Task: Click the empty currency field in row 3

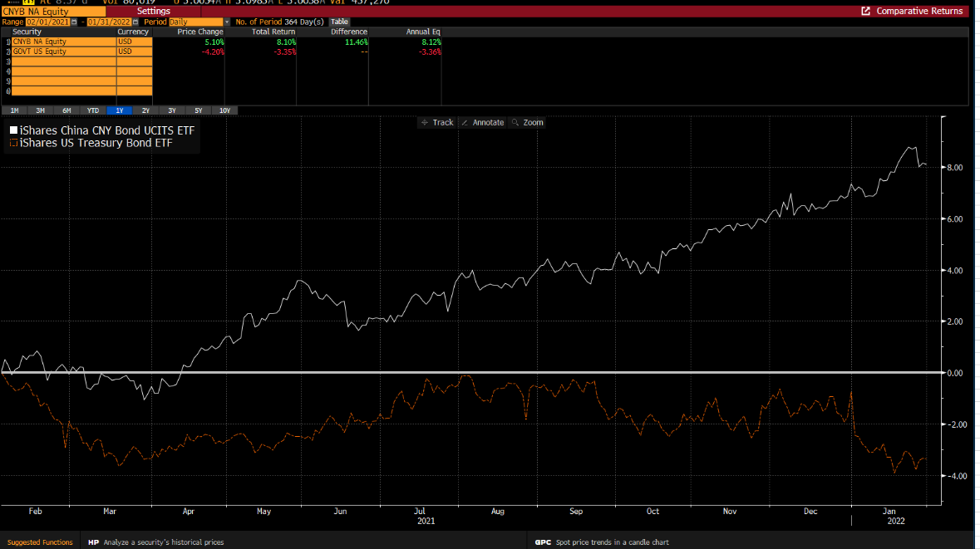Action: point(135,61)
